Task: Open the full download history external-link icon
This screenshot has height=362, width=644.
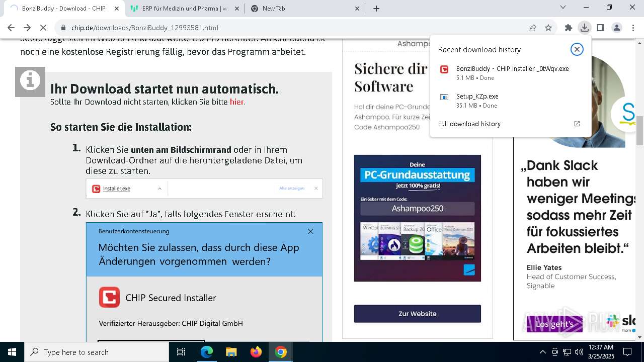Action: click(577, 124)
